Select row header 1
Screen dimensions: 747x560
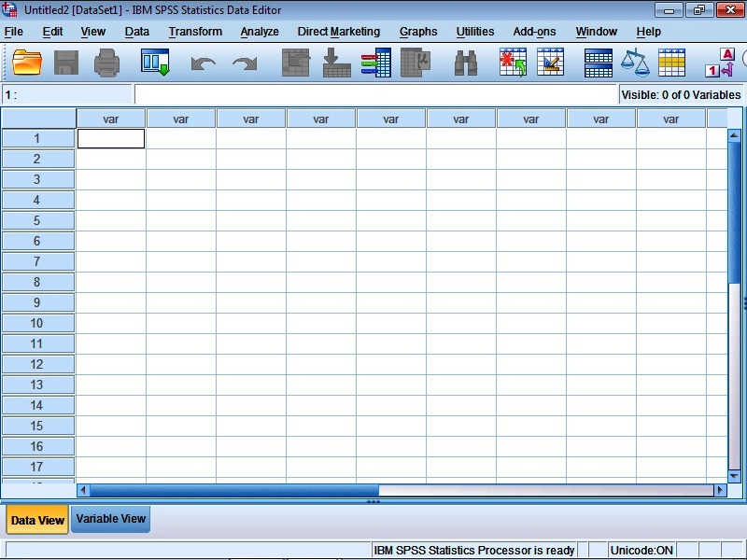[38, 138]
